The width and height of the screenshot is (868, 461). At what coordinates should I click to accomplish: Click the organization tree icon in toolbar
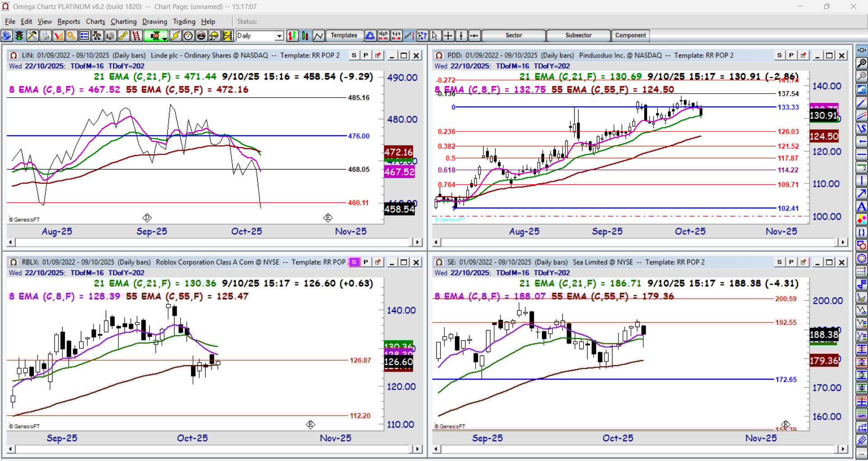point(97,36)
